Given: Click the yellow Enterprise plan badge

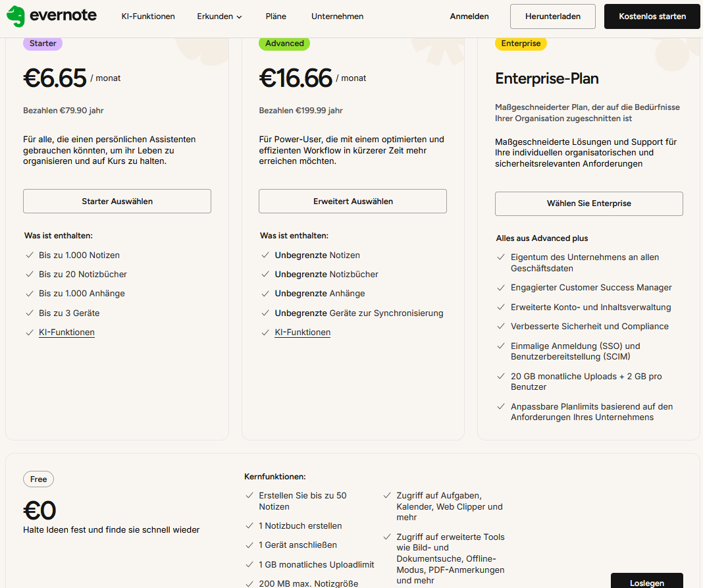Looking at the screenshot, I should 521,43.
